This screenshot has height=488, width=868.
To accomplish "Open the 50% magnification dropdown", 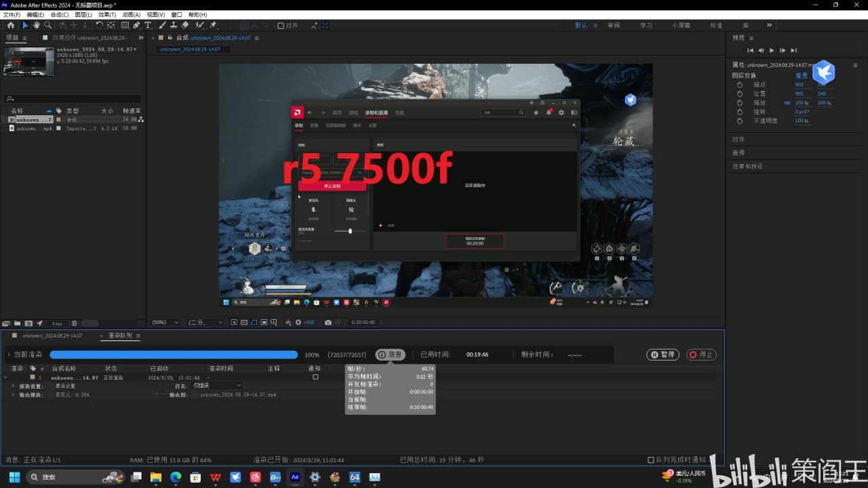I will pyautogui.click(x=165, y=323).
